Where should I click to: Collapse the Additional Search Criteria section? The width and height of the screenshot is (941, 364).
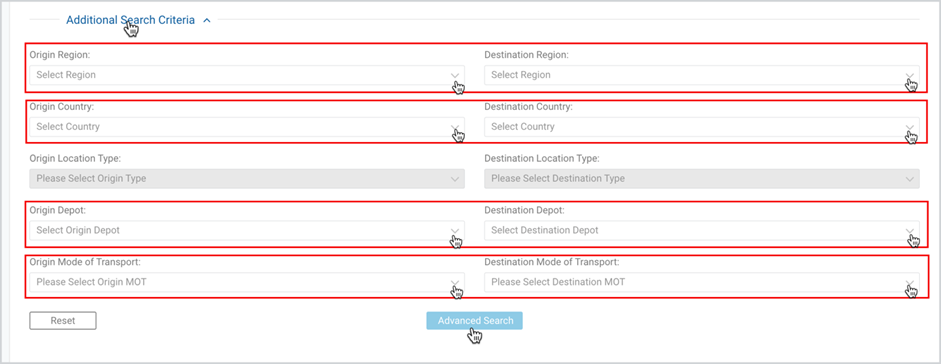[x=130, y=20]
